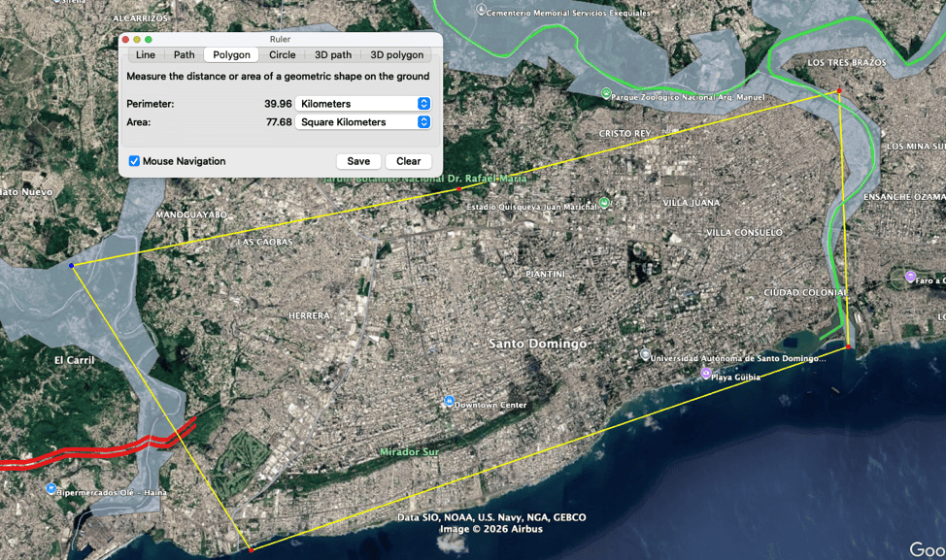The width and height of the screenshot is (946, 560).
Task: Switch to the Path tab in Ruler
Action: click(x=184, y=55)
